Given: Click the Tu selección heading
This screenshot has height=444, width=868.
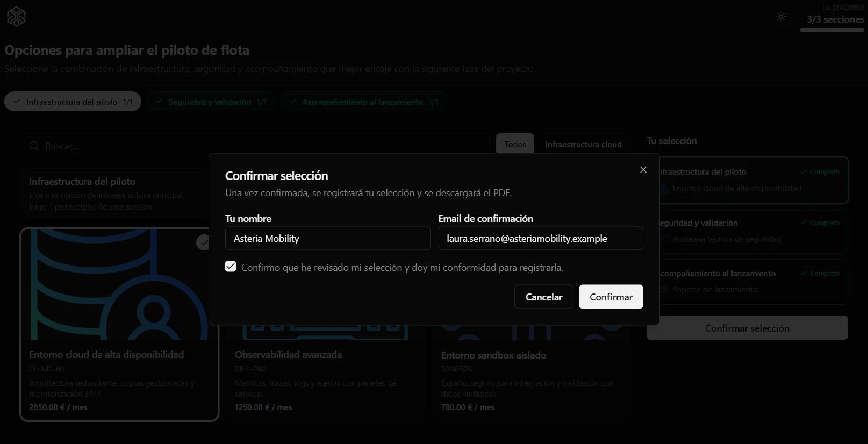Looking at the screenshot, I should (x=671, y=141).
